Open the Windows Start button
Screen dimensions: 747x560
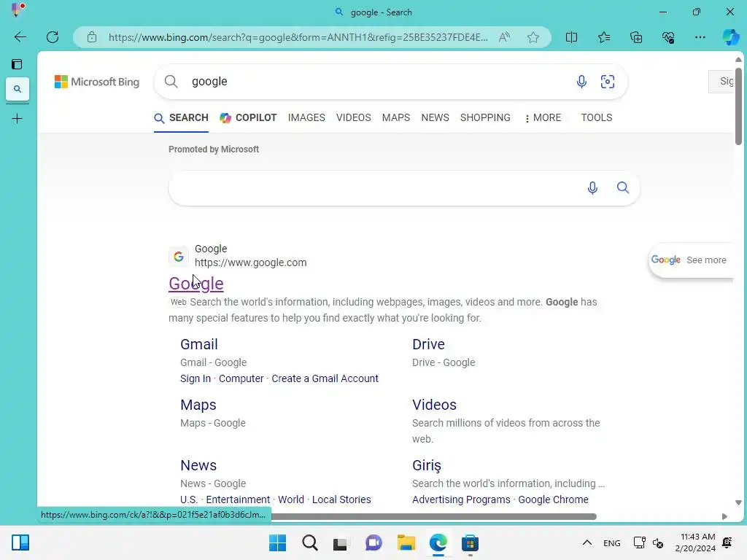coord(277,542)
